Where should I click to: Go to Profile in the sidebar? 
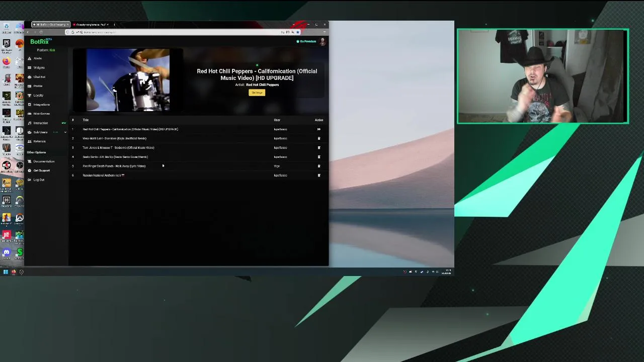35,86
